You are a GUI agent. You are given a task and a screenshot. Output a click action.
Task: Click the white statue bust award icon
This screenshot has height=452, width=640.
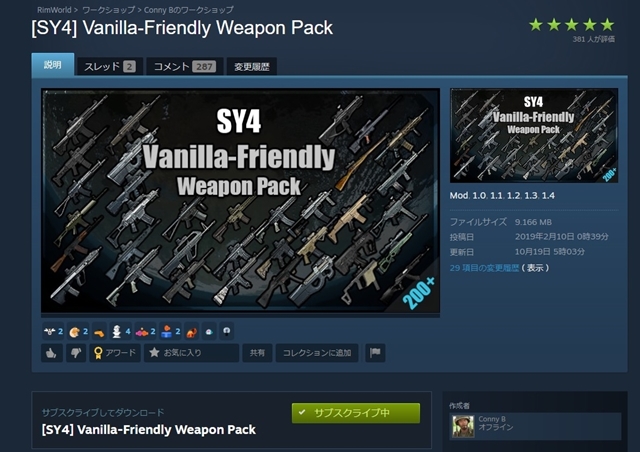coord(117,332)
